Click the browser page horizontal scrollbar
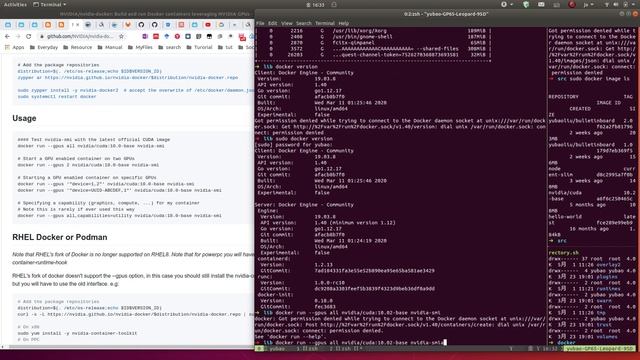This screenshot has height=360, width=640. 131,347
